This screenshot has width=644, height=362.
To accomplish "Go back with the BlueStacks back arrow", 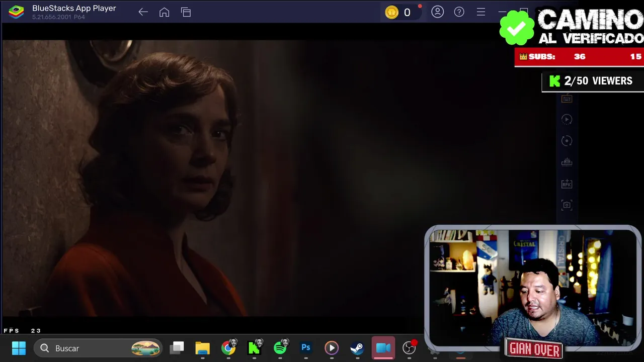I will coord(143,12).
